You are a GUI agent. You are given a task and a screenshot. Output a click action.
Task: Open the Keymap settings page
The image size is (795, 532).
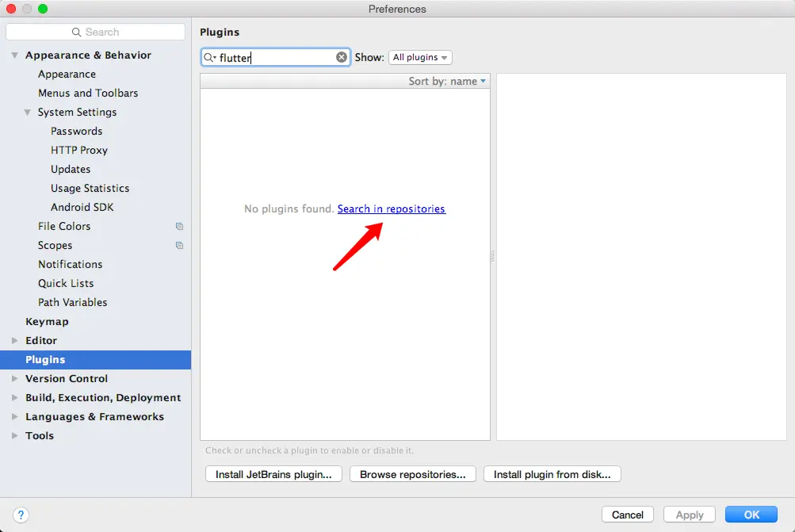click(x=47, y=322)
